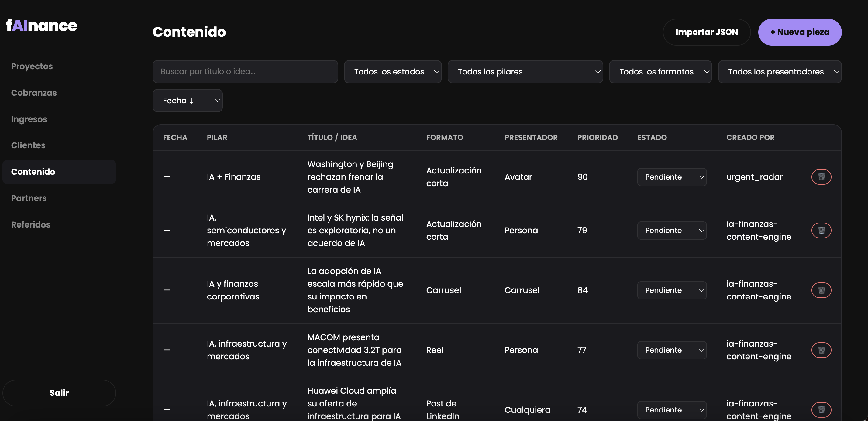Click the 'Post de LinkedIn' format cell

coord(443,410)
